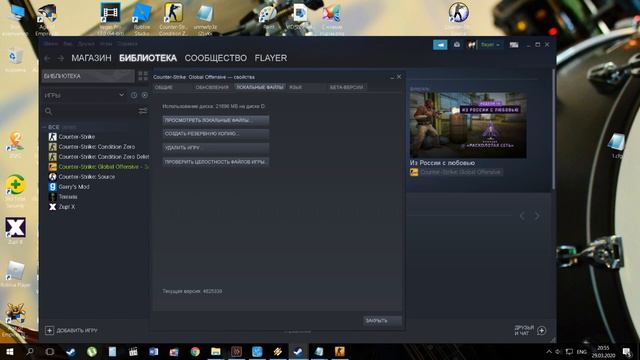Select Counter-Strike: Condition Zero
This screenshot has width=640, height=360.
tap(97, 147)
